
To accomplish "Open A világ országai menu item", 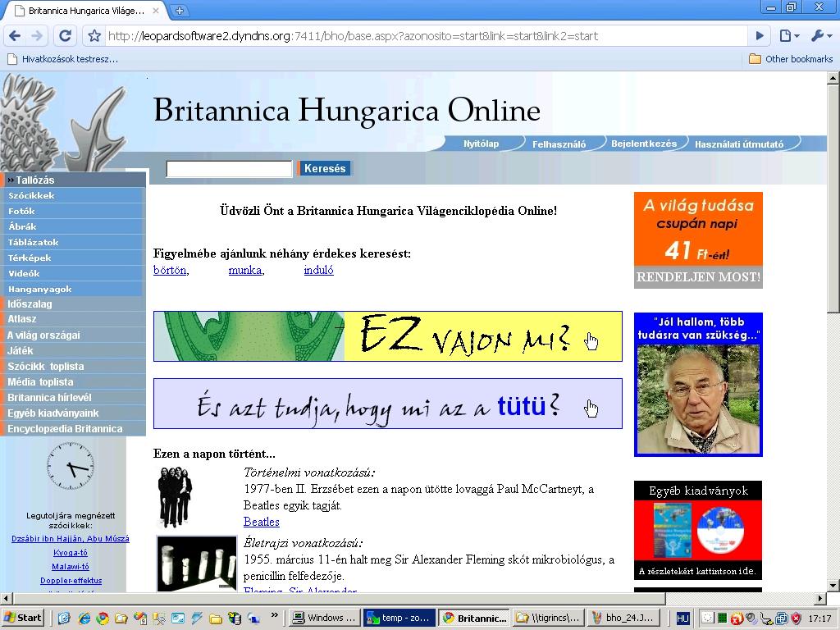I will pos(73,335).
